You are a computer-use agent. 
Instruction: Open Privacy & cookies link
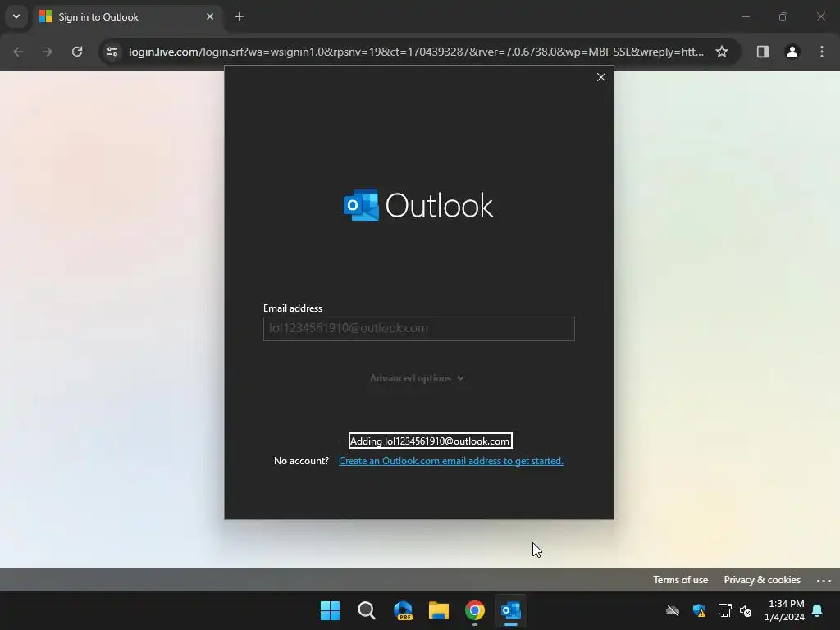tap(762, 580)
